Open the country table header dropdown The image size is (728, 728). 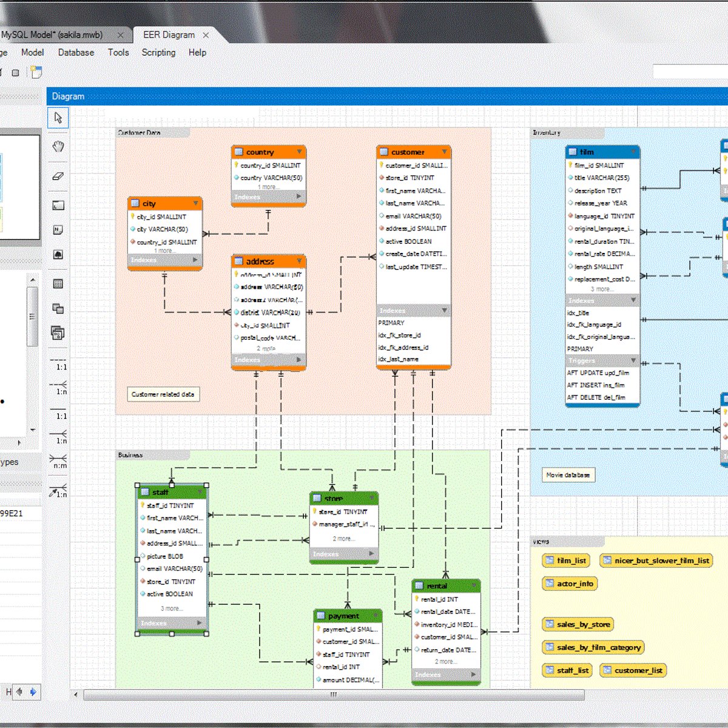click(299, 152)
